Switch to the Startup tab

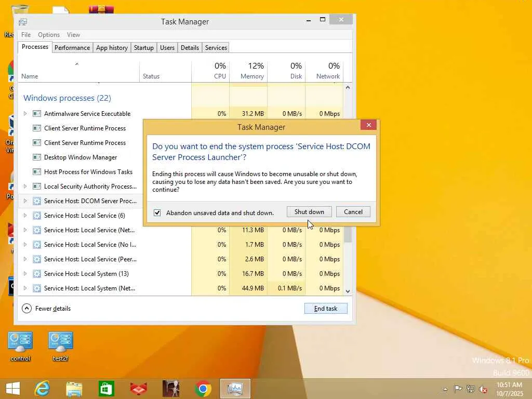point(143,47)
